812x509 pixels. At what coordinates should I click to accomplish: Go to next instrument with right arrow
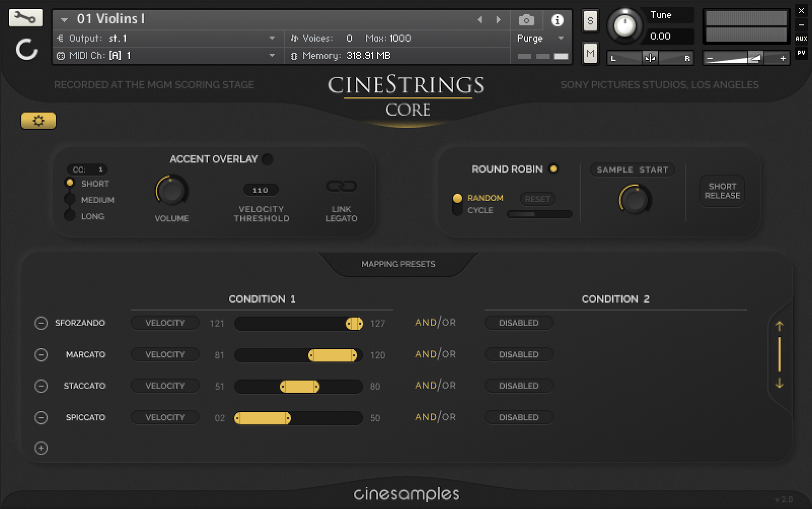pos(498,20)
